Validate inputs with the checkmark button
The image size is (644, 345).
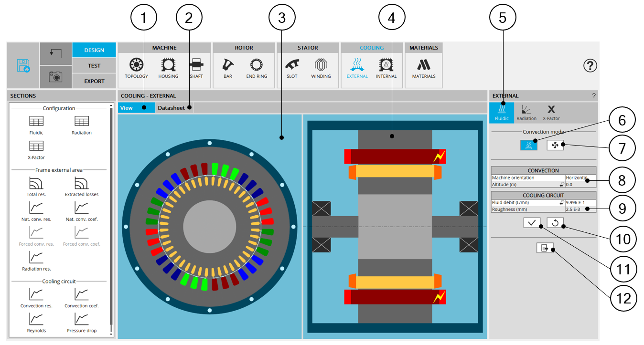(531, 222)
